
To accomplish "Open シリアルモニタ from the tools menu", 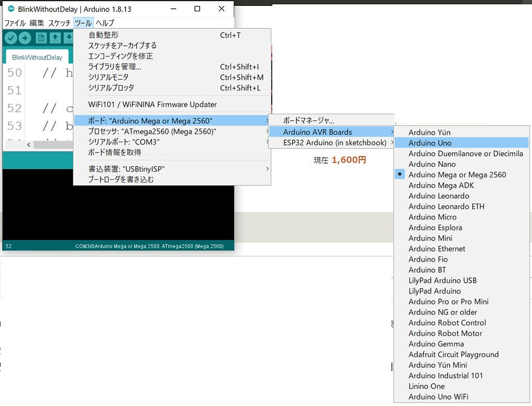I will (172, 77).
